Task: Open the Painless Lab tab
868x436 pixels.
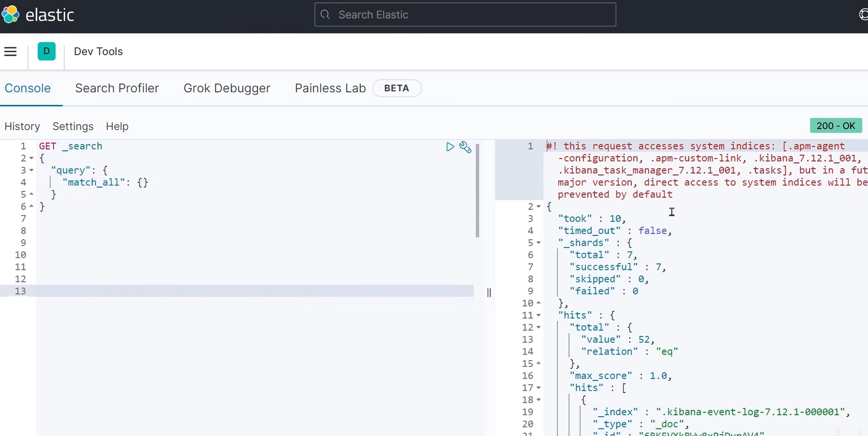Action: click(x=330, y=88)
